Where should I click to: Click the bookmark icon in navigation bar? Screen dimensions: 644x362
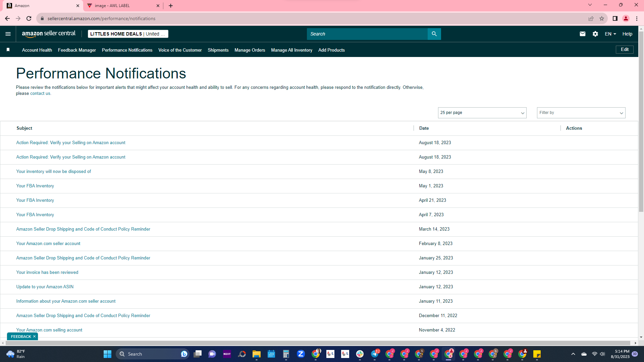(8, 50)
